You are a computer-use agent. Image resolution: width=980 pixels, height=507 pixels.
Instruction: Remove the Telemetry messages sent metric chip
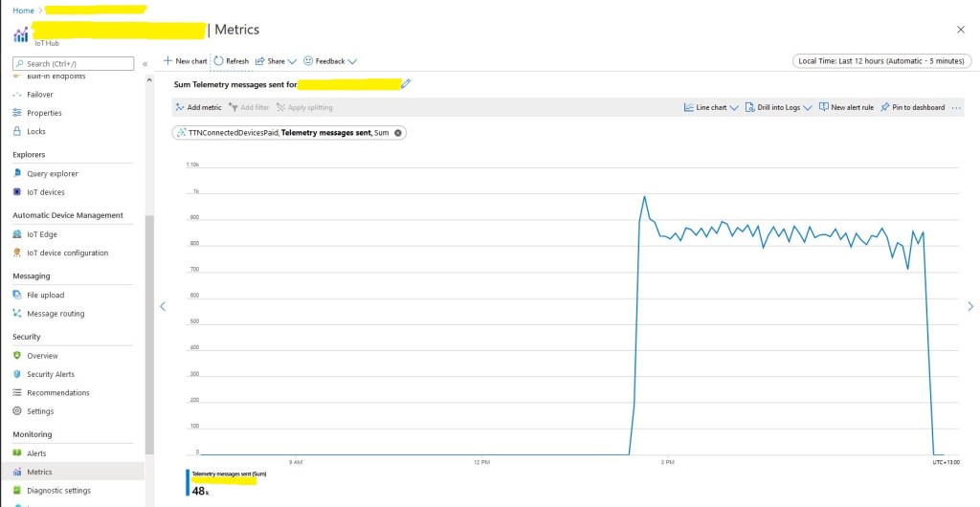pos(398,133)
